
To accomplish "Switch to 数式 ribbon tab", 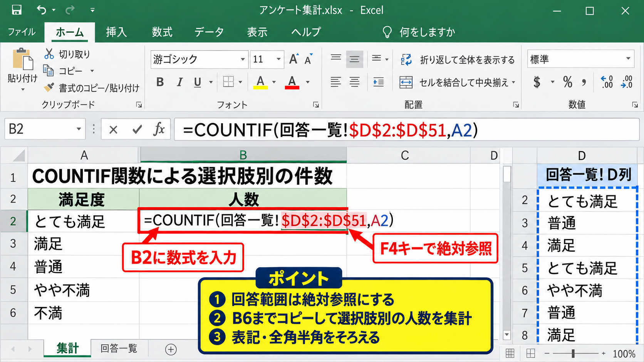I will (x=162, y=32).
